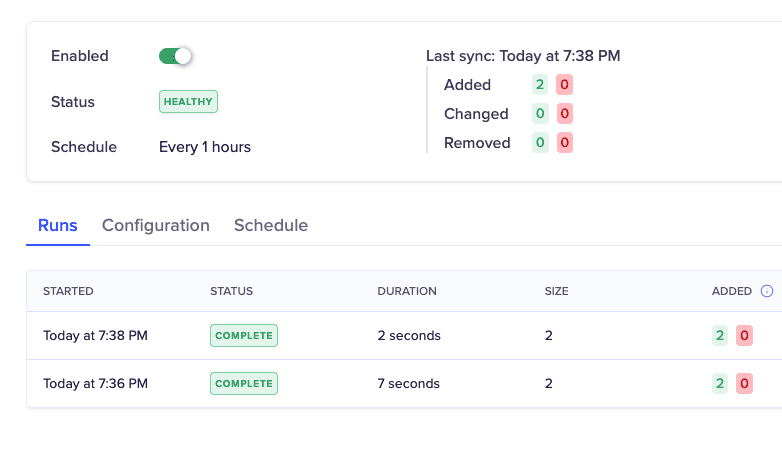Open the Schedule tab
Image resolution: width=782 pixels, height=451 pixels.
click(x=271, y=225)
